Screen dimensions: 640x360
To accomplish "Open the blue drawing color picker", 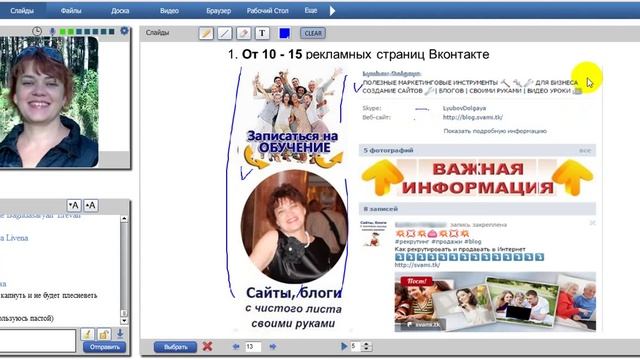I will point(284,33).
